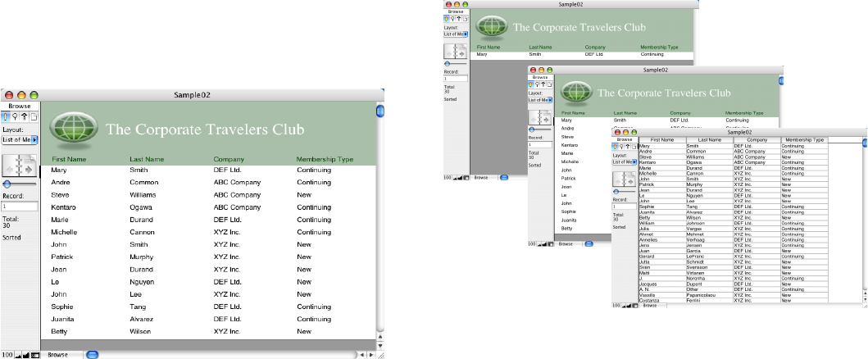The image size is (868, 359).
Task: Toggle status area icon in large window status bar
Action: tap(35, 355)
